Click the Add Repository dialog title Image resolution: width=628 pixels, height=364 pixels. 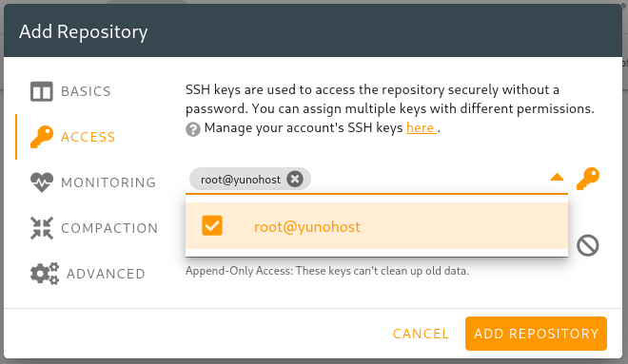pyautogui.click(x=84, y=31)
